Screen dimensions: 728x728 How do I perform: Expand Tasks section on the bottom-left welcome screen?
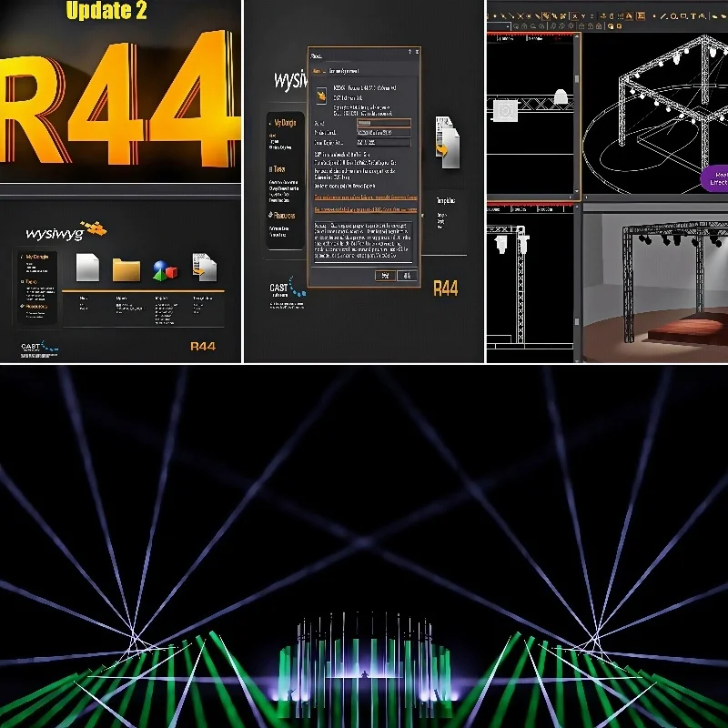tap(29, 282)
